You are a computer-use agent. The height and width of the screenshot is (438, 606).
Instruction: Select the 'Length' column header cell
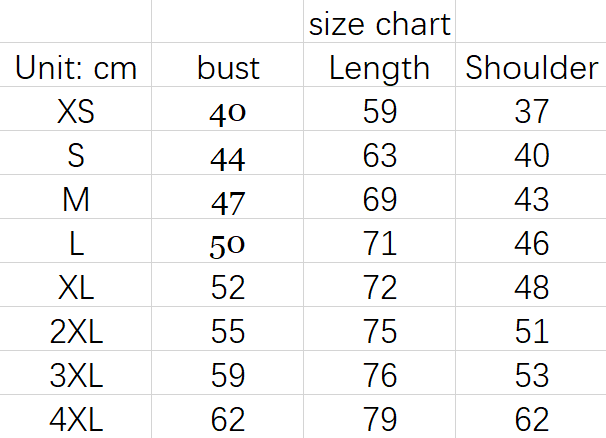[379, 68]
